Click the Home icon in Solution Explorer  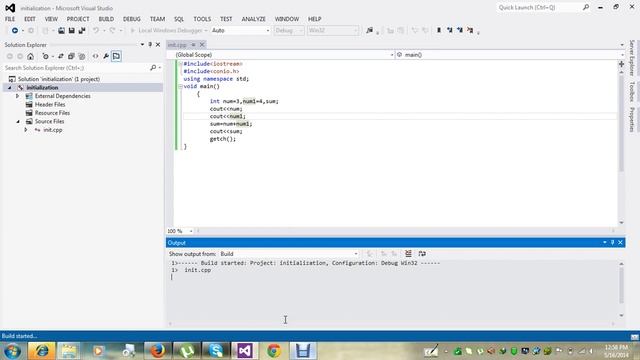31,56
